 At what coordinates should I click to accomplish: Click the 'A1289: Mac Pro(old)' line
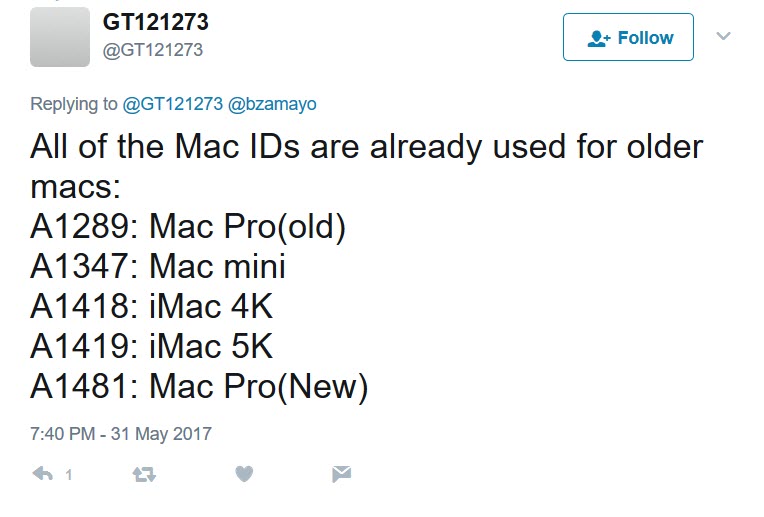(x=188, y=227)
